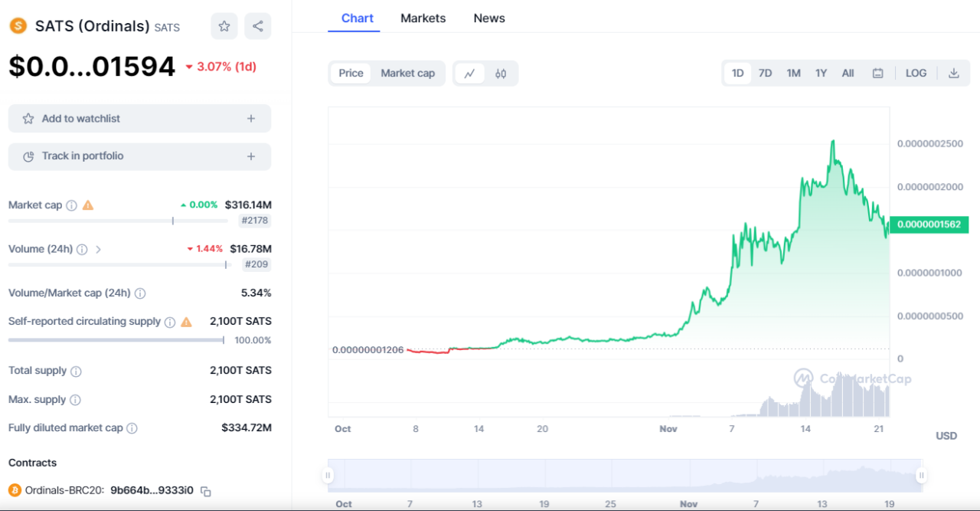Image resolution: width=980 pixels, height=511 pixels.
Task: Select the 7D timeframe
Action: pyautogui.click(x=765, y=73)
